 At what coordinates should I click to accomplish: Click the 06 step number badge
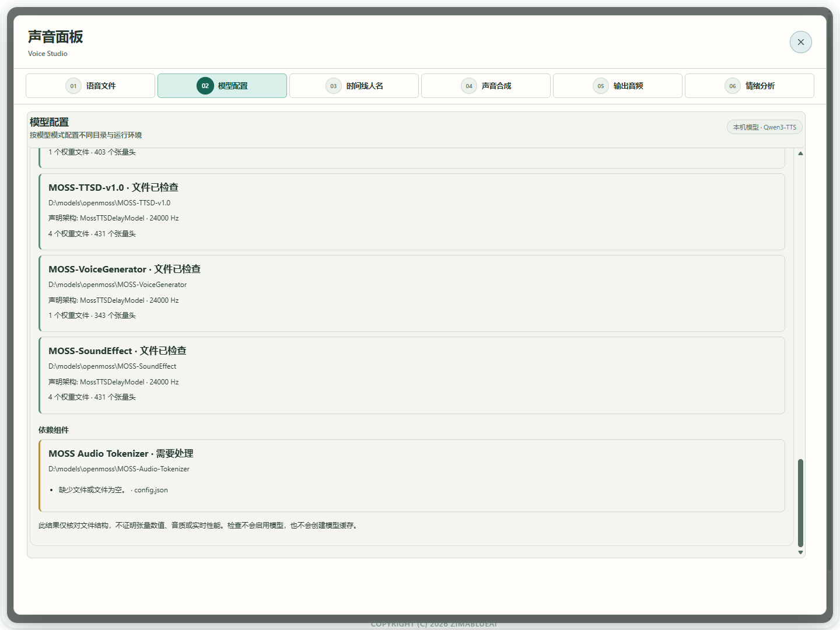733,86
